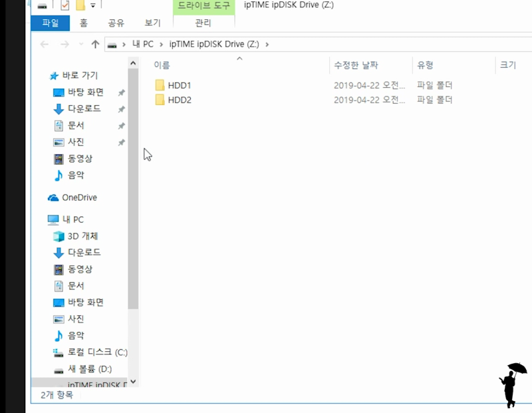Click the window drive icon in title bar

42,6
